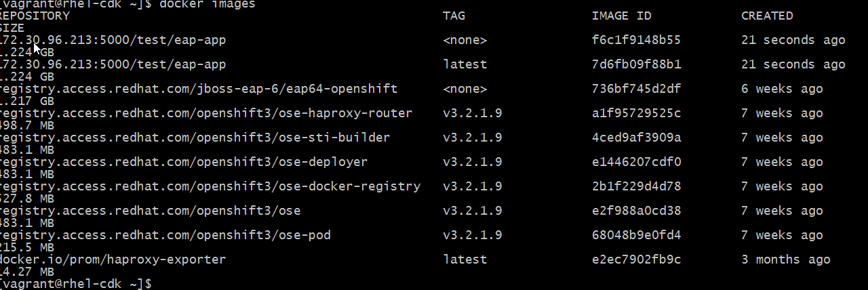Viewport: 868px width, 290px height.
Task: Click the "3 months ago" created value
Action: coord(785,260)
